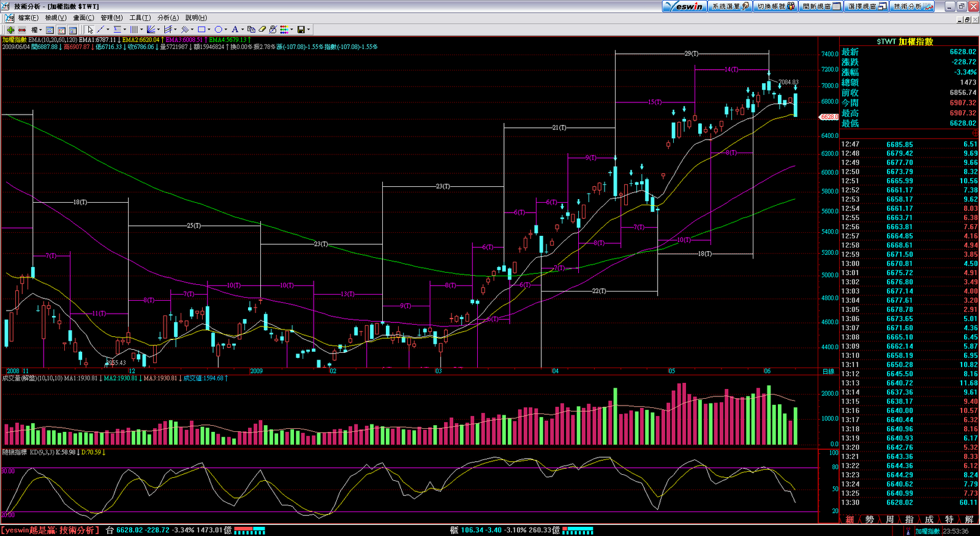The width and height of the screenshot is (980, 536).
Task: Select the arrow pointer tool
Action: [x=90, y=29]
